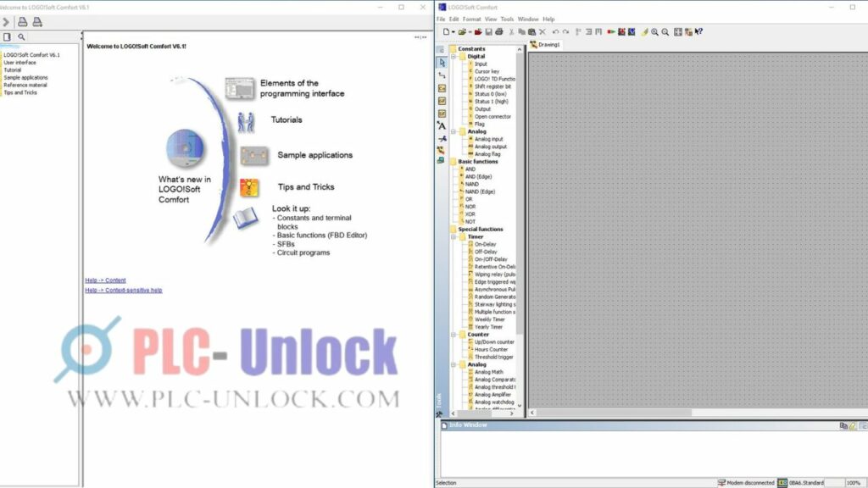868x488 pixels.
Task: Click the Simulation tool icon
Action: (x=441, y=150)
